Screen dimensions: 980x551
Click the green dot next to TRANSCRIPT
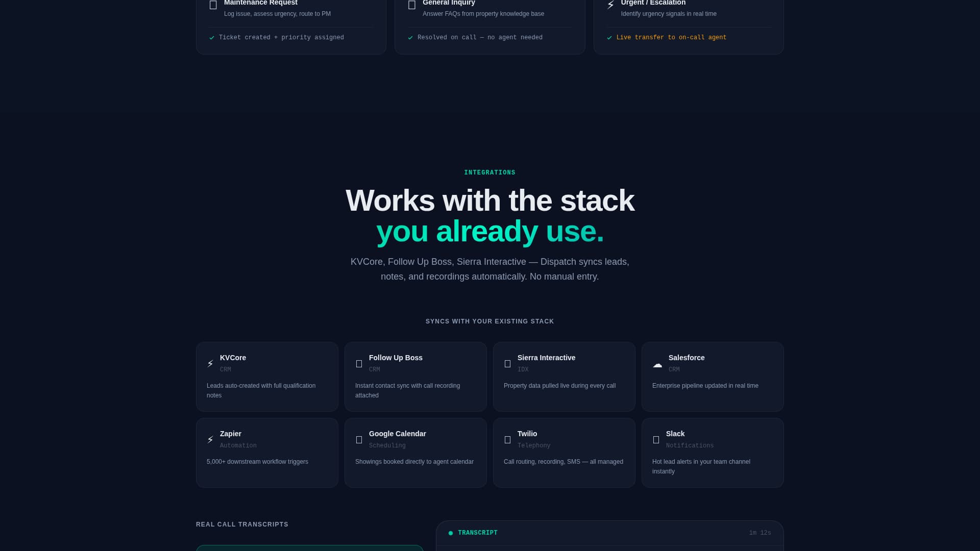451,533
